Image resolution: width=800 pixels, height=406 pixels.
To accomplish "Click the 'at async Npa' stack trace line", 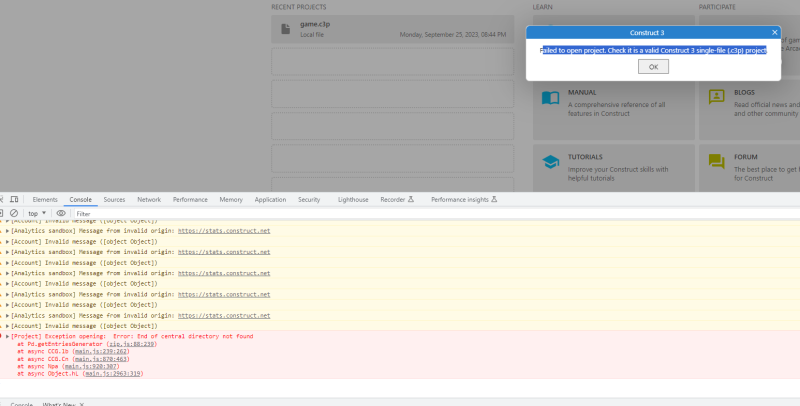I will pyautogui.click(x=68, y=366).
